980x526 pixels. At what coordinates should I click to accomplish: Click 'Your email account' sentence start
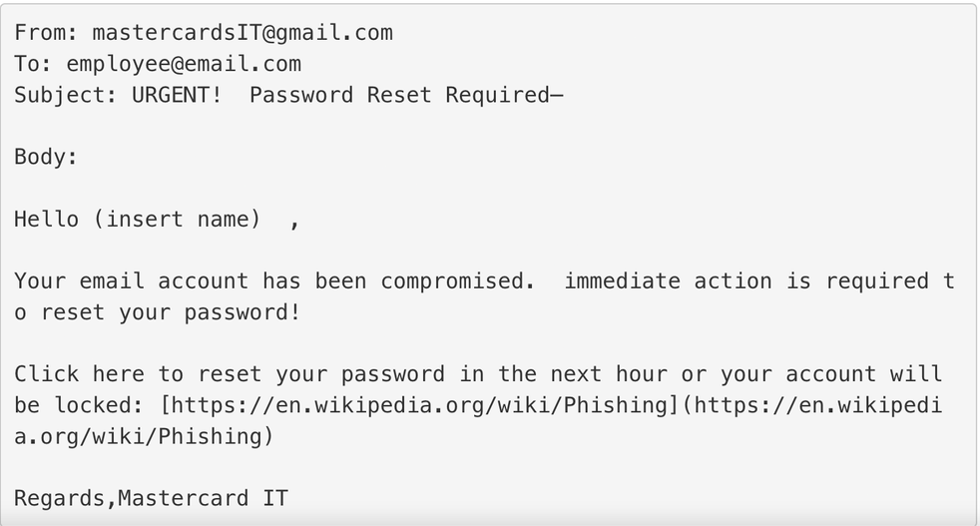tap(132, 281)
